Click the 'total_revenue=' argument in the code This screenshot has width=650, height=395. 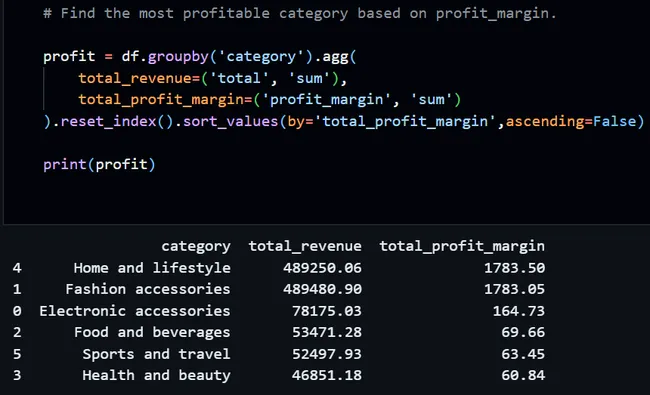point(139,78)
